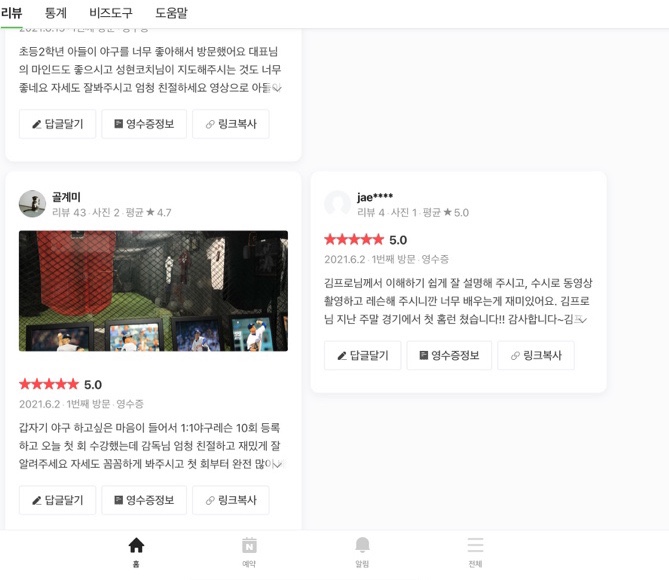Image resolution: width=669 pixels, height=580 pixels.
Task: Open the jae**** profile avatar
Action: click(337, 204)
